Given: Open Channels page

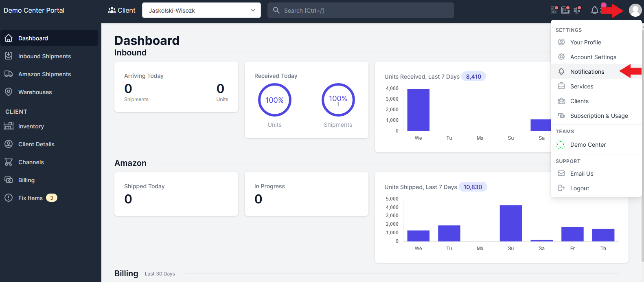Looking at the screenshot, I should pos(49,162).
